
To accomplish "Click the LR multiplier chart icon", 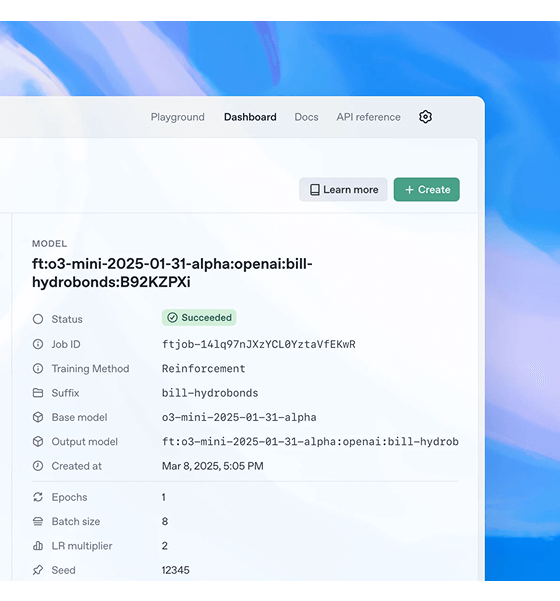I will [38, 545].
